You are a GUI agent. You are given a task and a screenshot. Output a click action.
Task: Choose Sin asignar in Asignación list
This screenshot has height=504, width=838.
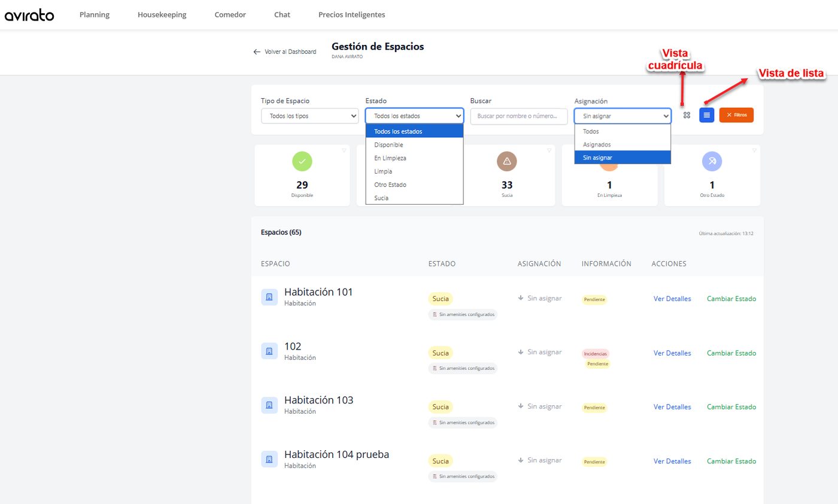coord(623,157)
